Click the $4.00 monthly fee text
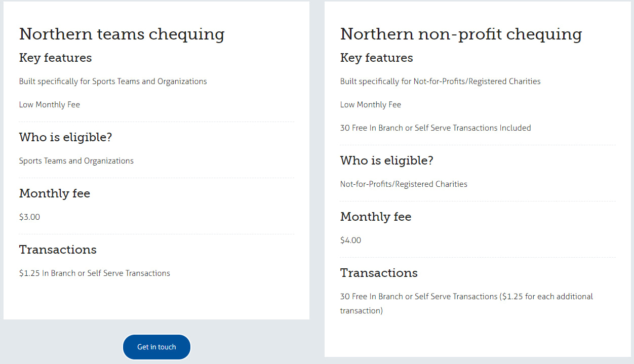This screenshot has width=634, height=364. [x=350, y=239]
